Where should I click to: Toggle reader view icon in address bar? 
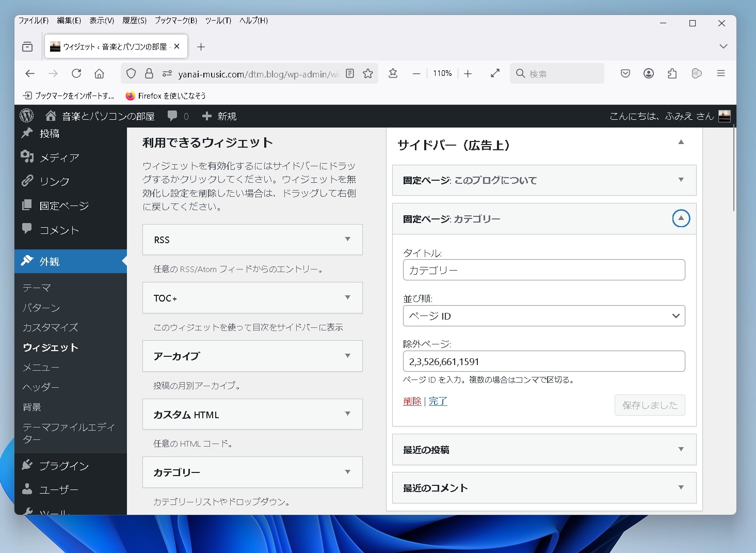[x=350, y=73]
